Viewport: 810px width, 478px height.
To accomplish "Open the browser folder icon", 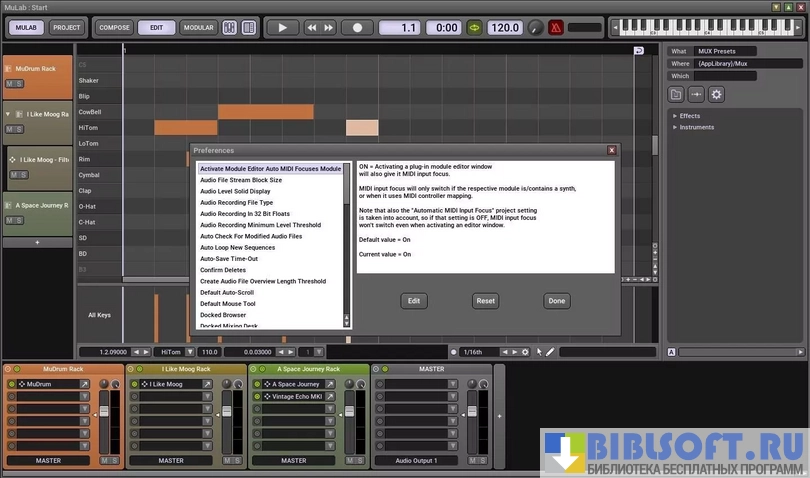I will (677, 95).
